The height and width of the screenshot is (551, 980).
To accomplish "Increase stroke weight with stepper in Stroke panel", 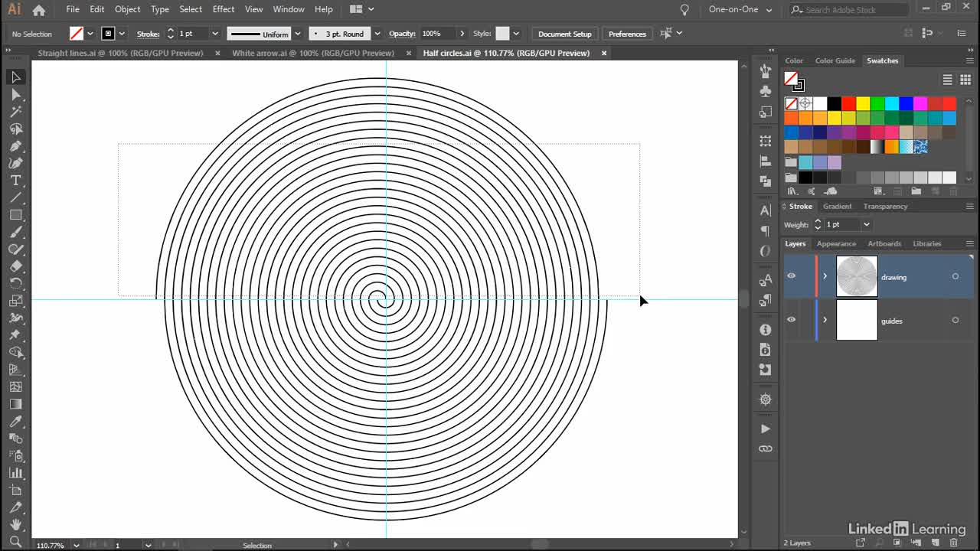I will tap(818, 221).
